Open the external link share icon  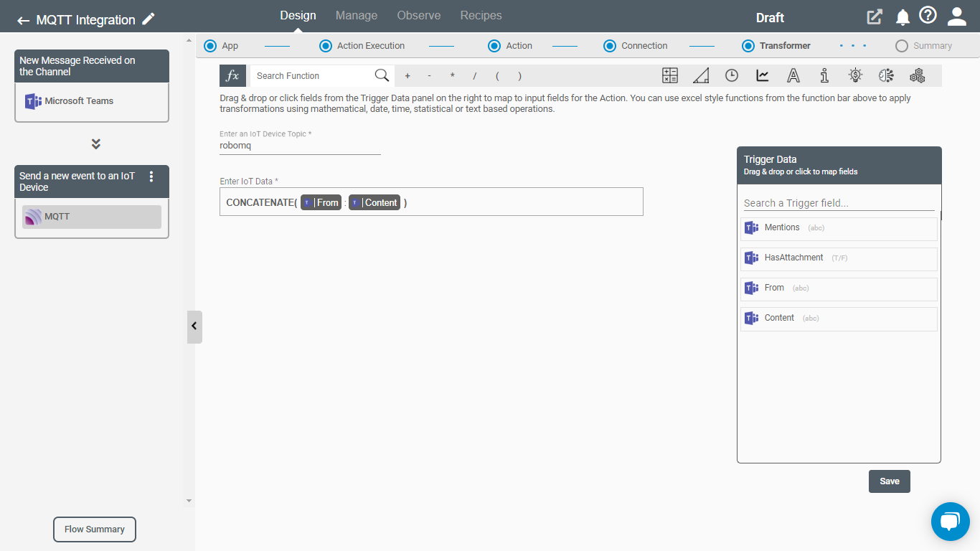point(875,17)
